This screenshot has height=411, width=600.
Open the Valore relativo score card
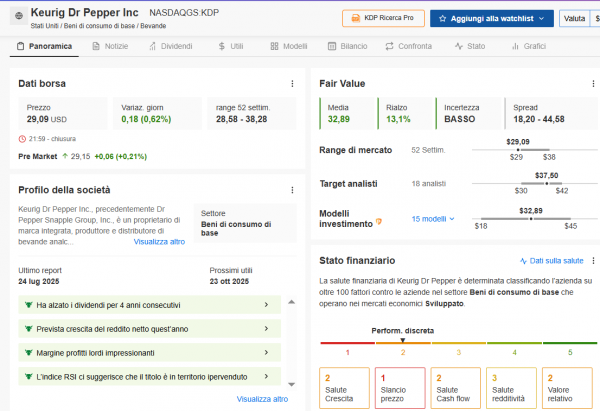[567, 388]
